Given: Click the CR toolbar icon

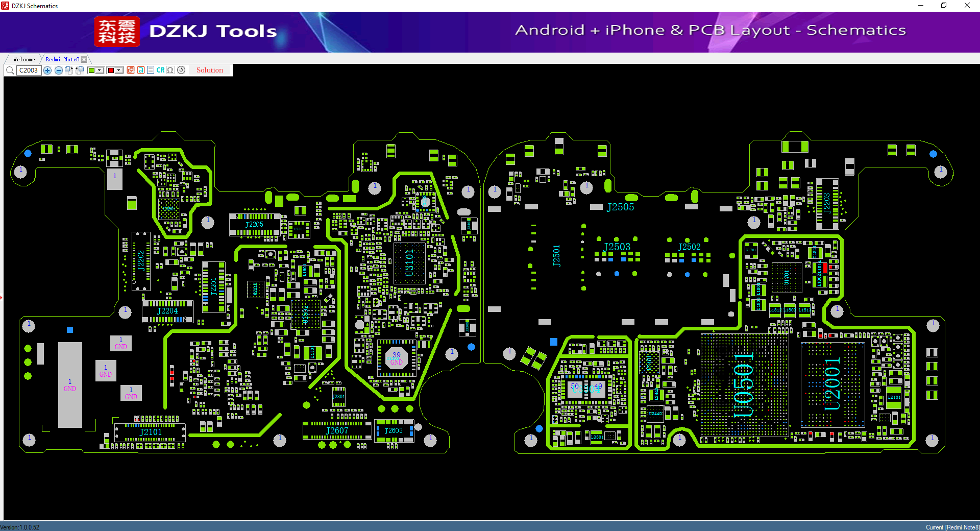Looking at the screenshot, I should pos(160,70).
